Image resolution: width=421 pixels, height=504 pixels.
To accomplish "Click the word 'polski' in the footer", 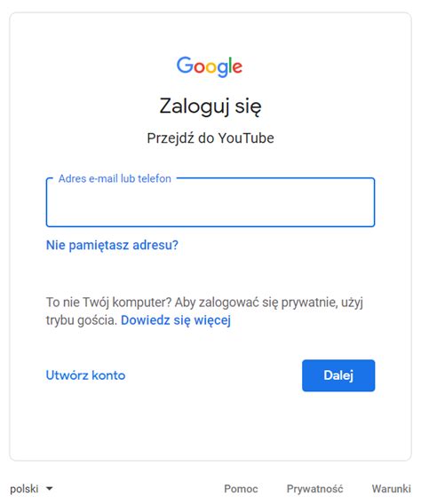I will 24,489.
